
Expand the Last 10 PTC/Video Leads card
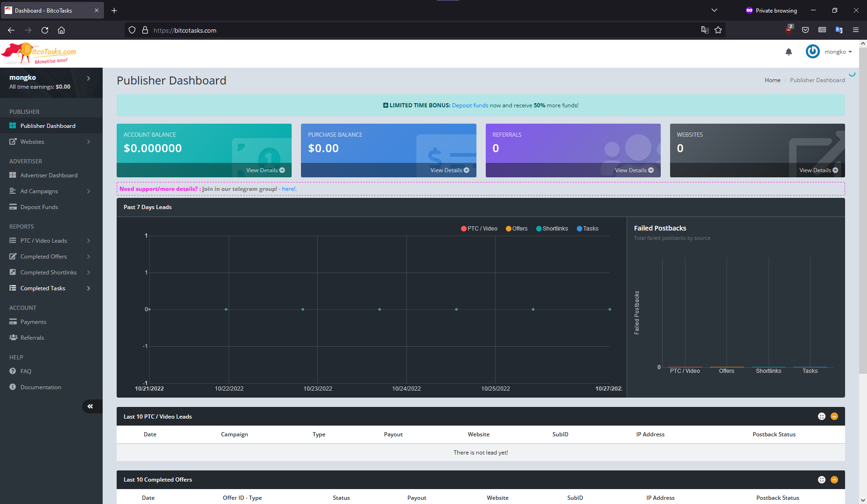coord(822,416)
